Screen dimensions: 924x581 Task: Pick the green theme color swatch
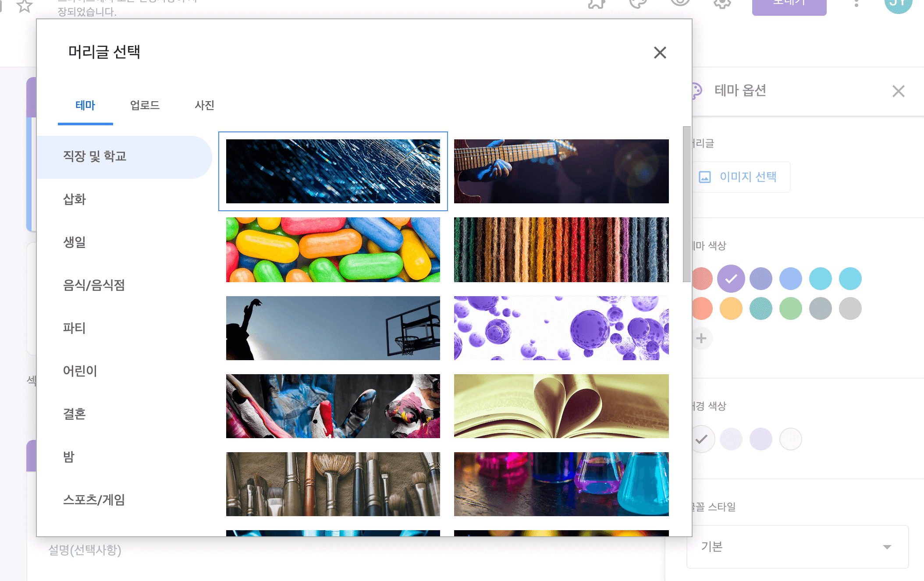[790, 308]
